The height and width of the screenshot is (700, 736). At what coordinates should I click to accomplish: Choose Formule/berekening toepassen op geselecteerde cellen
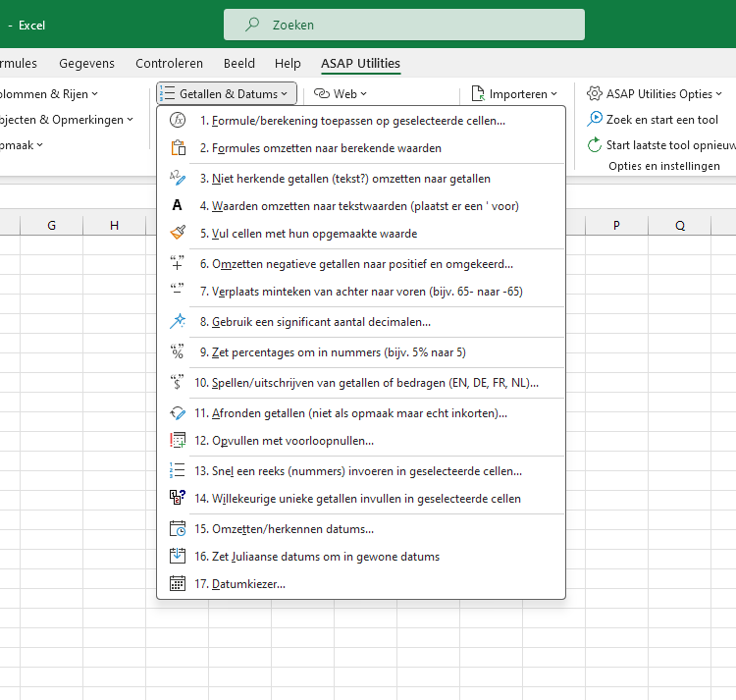pyautogui.click(x=360, y=120)
